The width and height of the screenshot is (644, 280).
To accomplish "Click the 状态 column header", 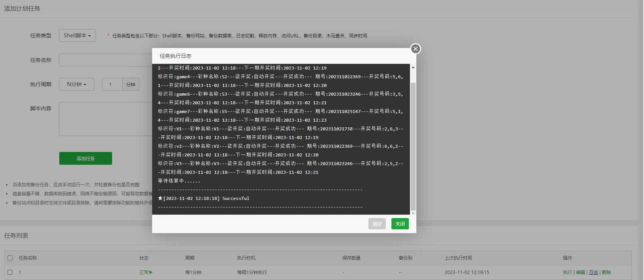I will [x=144, y=258].
